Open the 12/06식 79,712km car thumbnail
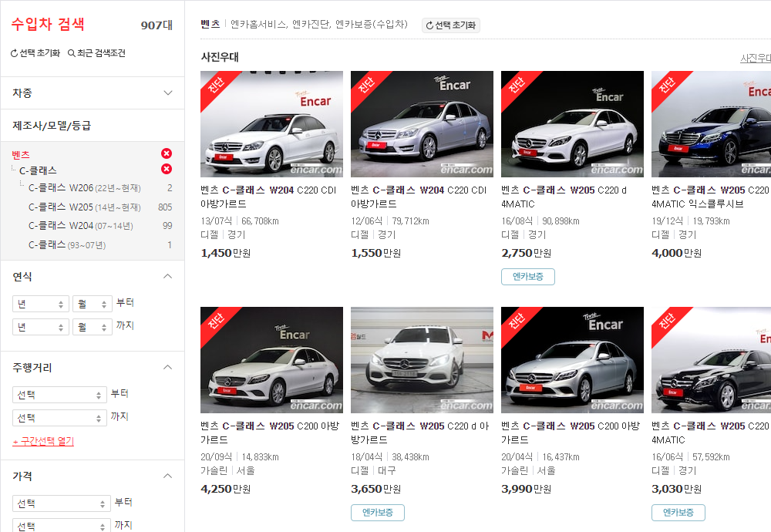Image resolution: width=771 pixels, height=532 pixels. point(422,124)
